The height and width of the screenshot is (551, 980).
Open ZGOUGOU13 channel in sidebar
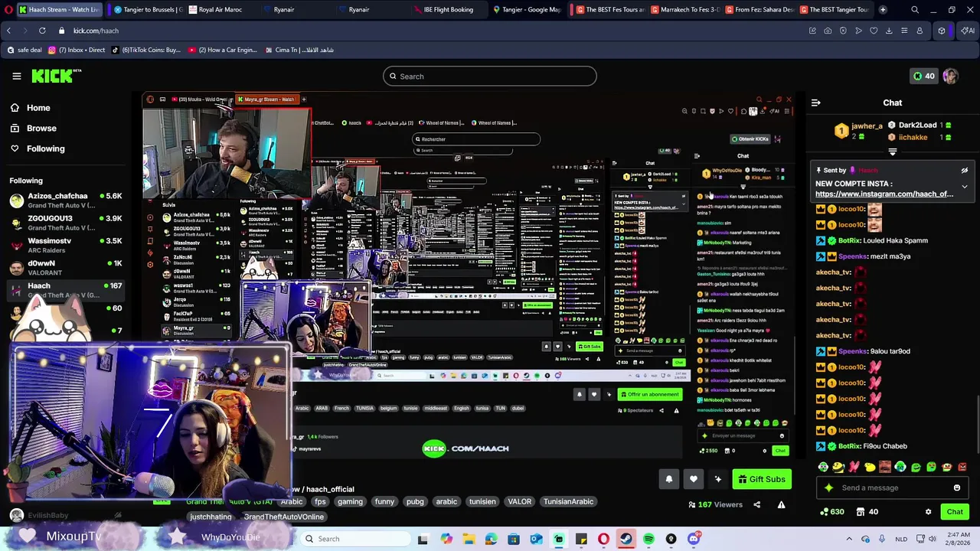point(65,223)
